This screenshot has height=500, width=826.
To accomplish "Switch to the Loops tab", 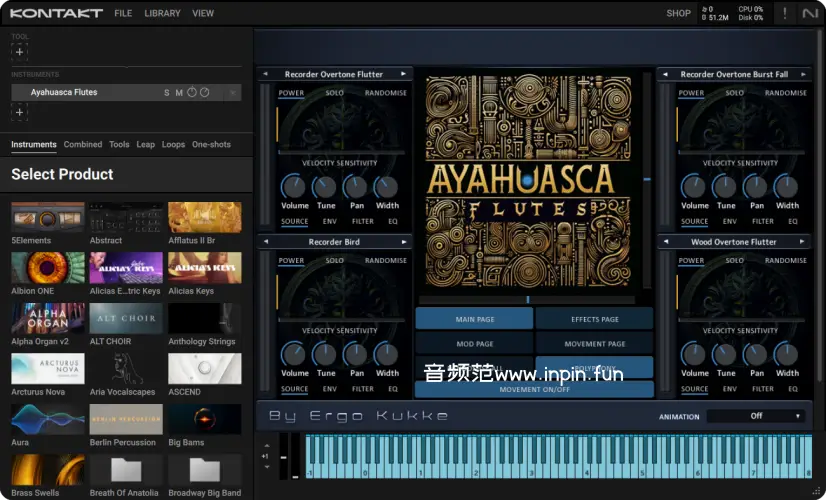I will pyautogui.click(x=173, y=145).
